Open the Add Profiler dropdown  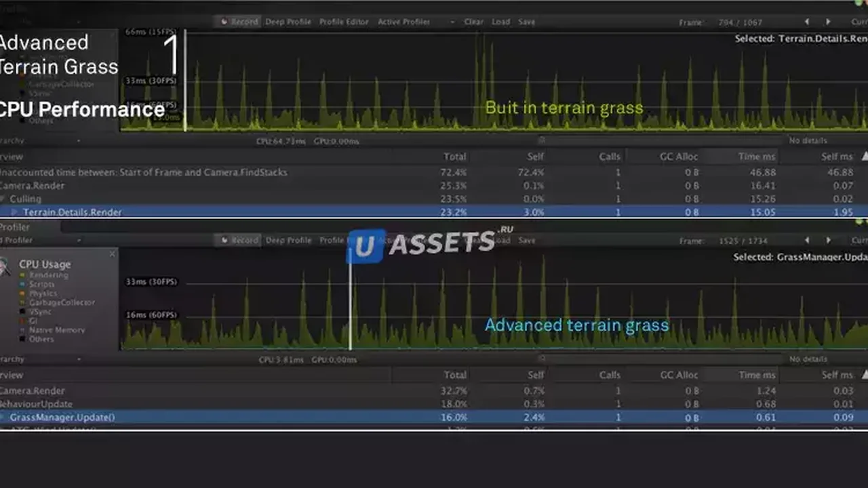tap(41, 240)
